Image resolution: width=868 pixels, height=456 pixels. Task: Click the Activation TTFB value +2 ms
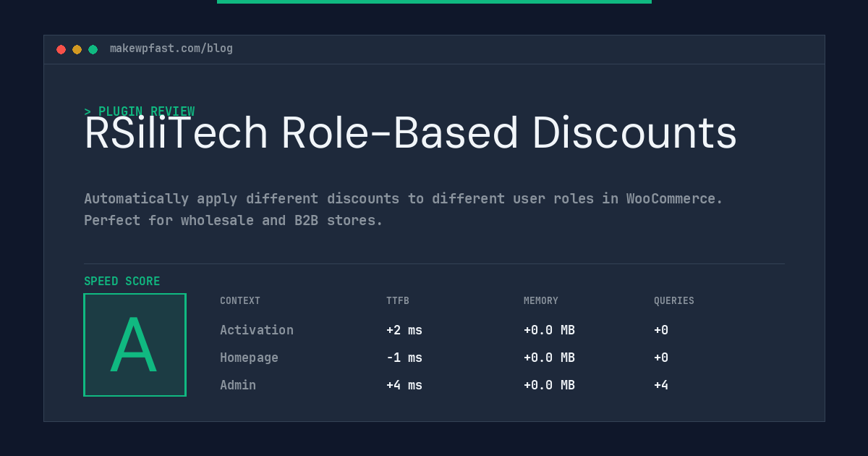(404, 330)
